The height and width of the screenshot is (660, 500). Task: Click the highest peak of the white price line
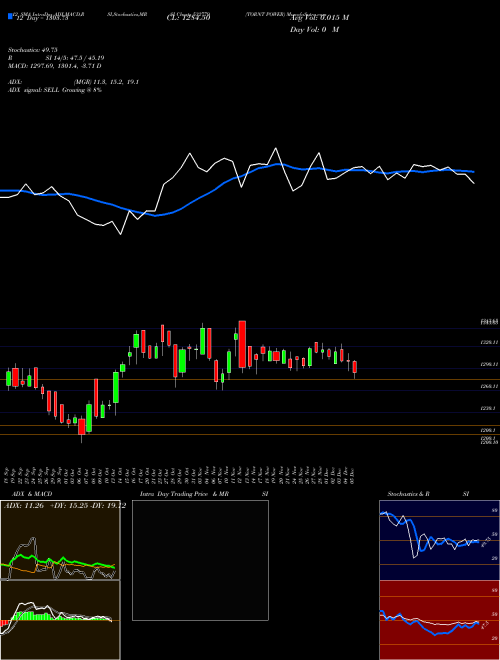[x=276, y=149]
